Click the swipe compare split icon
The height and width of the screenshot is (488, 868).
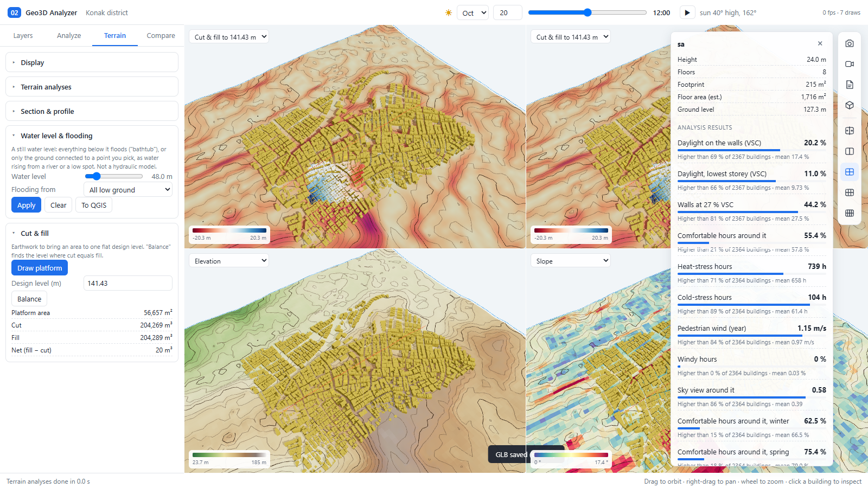coord(850,131)
